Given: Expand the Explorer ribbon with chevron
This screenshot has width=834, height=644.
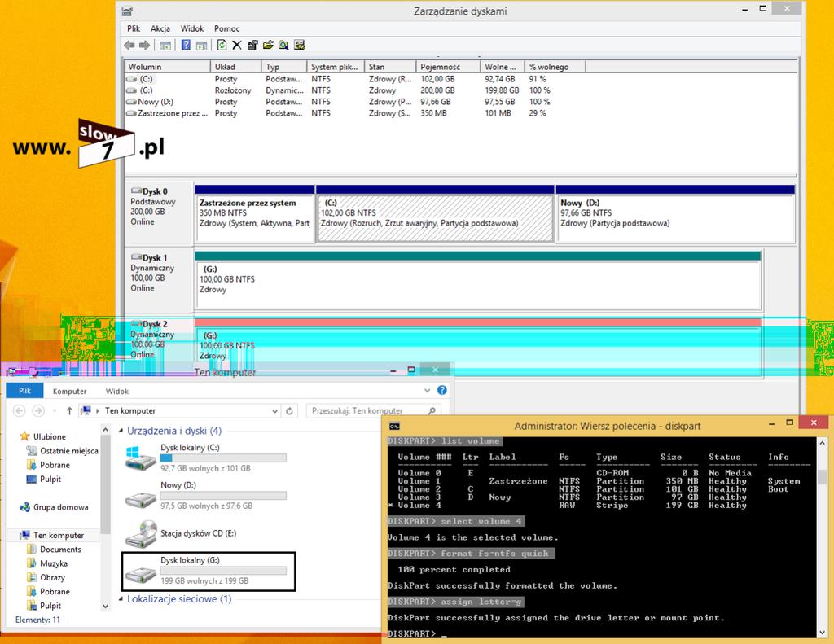Looking at the screenshot, I should tap(427, 390).
